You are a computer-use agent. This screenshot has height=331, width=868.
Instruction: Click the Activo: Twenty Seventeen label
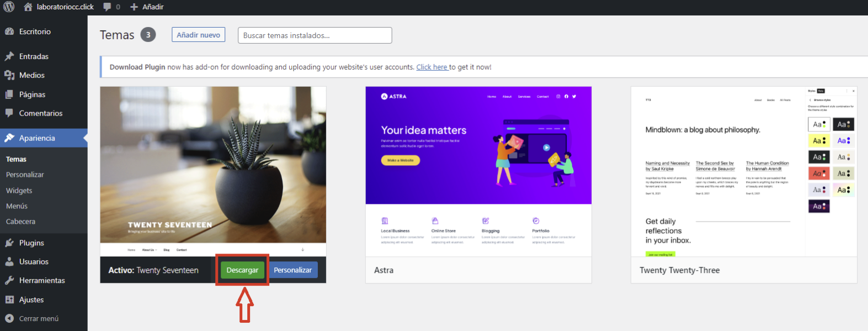[x=153, y=270]
